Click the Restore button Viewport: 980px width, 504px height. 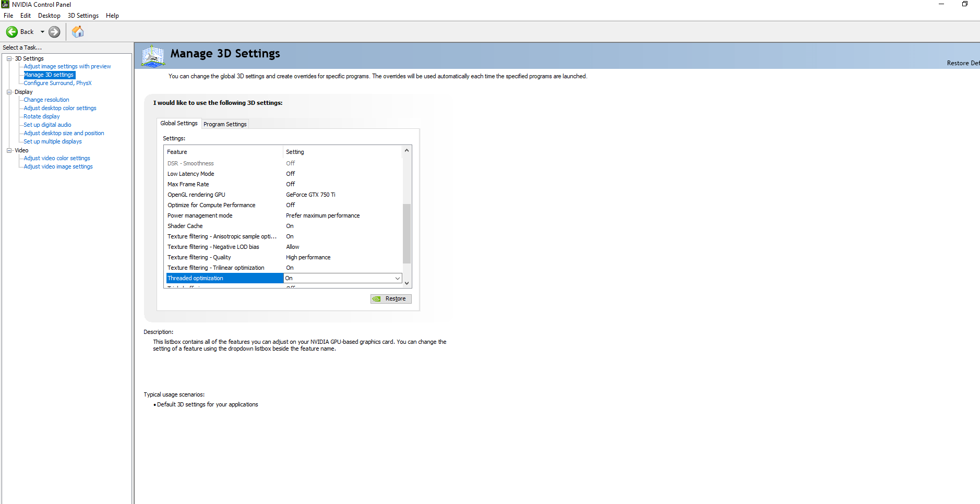coord(391,299)
